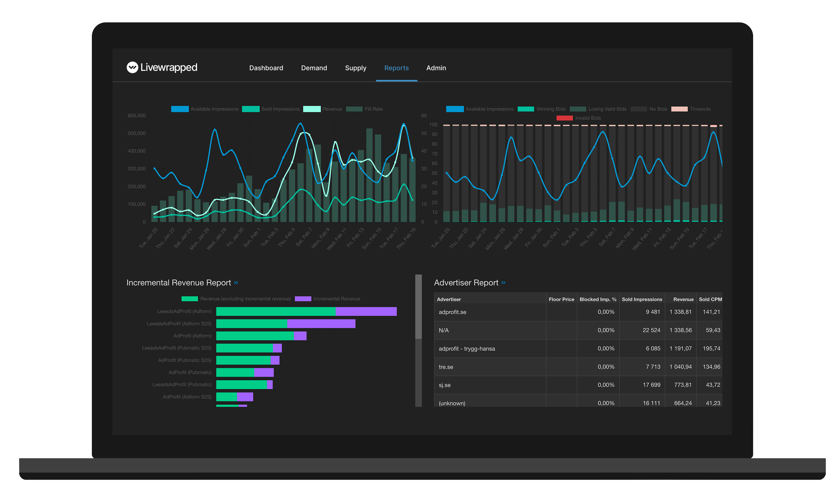Toggle Incremental Revenue purple legend entry
840x504 pixels.
pyautogui.click(x=327, y=298)
